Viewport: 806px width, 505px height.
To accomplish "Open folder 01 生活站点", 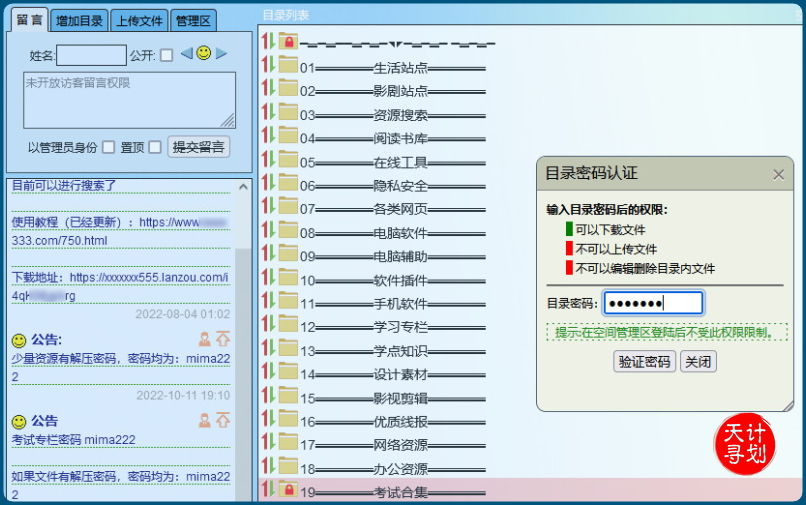I will tap(393, 68).
